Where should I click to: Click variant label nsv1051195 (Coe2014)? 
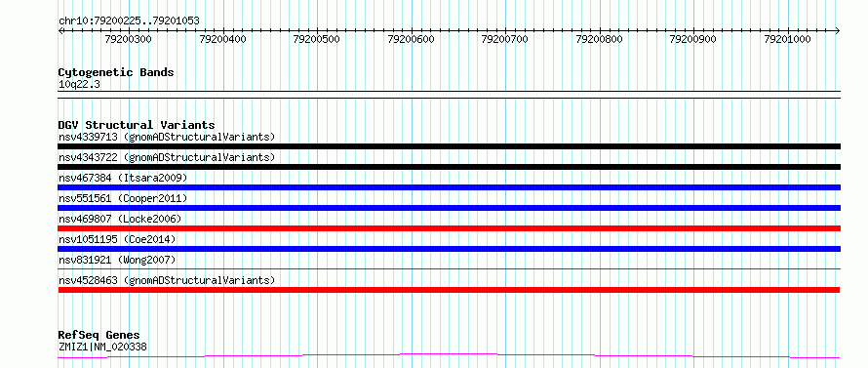[117, 239]
